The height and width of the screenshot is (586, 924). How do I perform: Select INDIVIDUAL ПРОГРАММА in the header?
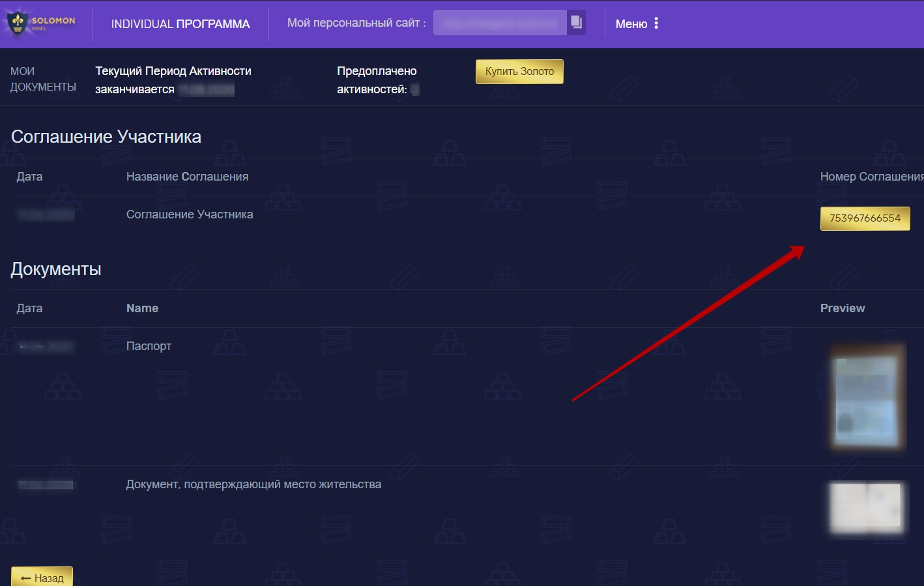tap(180, 24)
